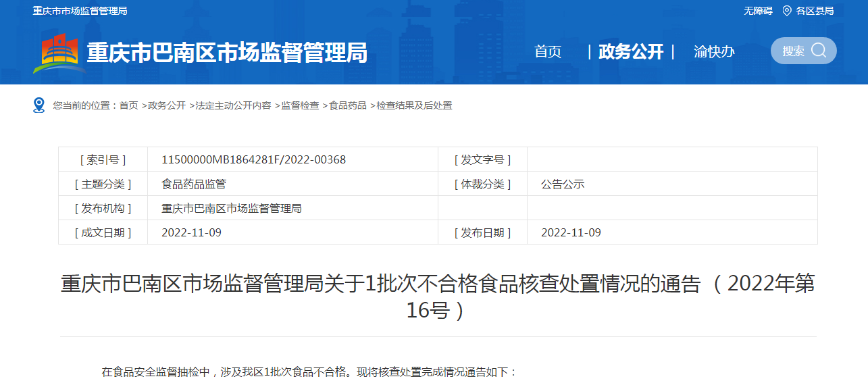
Task: Click the search magnifier icon
Action: point(819,51)
